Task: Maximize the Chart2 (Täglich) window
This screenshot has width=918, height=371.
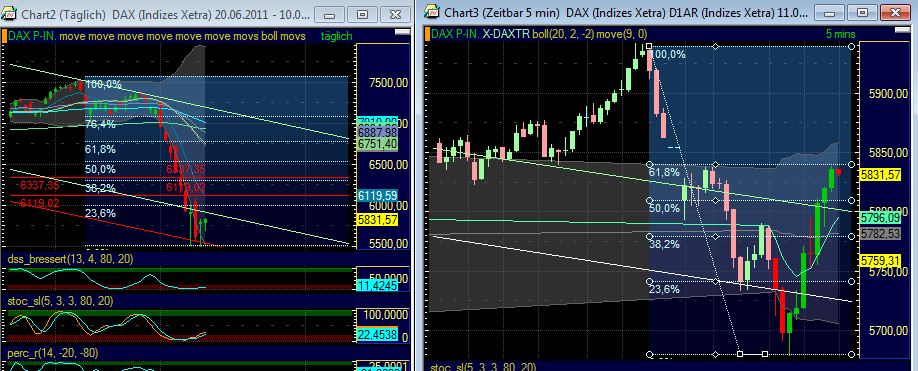Action: (x=362, y=14)
